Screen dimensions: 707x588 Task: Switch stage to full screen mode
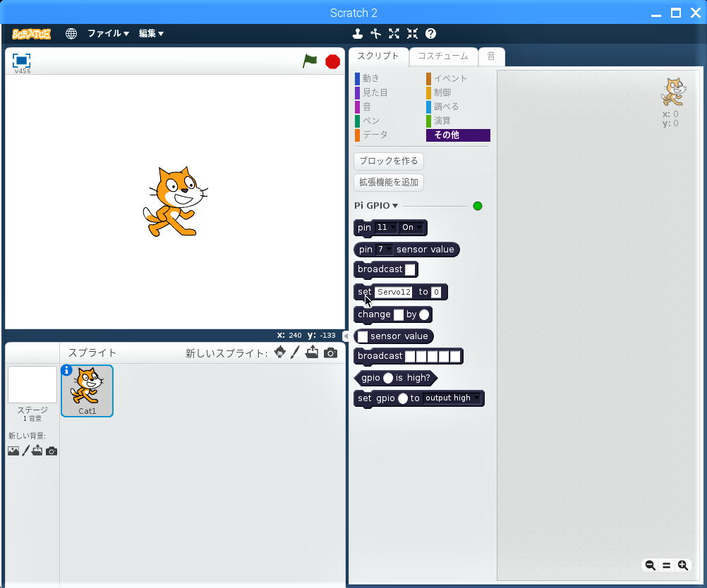coord(21,61)
